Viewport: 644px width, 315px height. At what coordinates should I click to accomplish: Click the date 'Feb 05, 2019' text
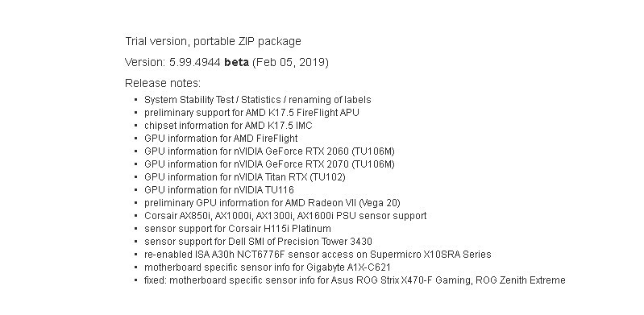(290, 62)
